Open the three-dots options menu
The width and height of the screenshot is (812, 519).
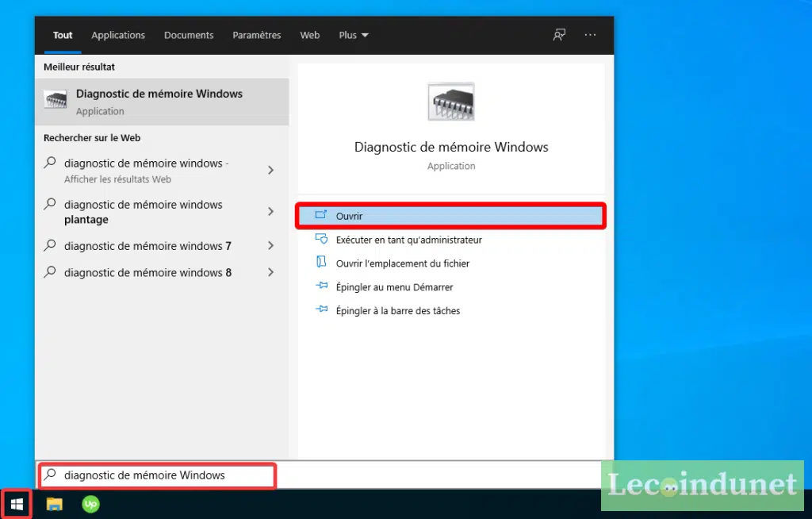(590, 35)
